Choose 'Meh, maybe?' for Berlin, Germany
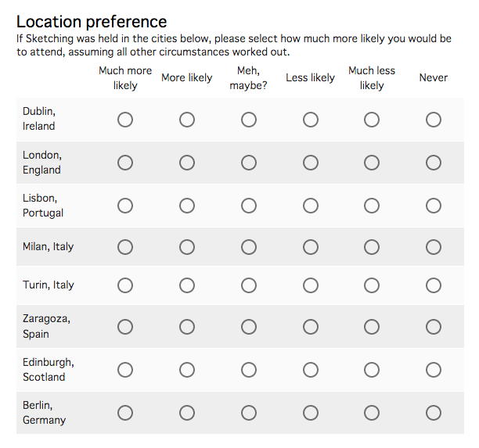 coord(249,413)
